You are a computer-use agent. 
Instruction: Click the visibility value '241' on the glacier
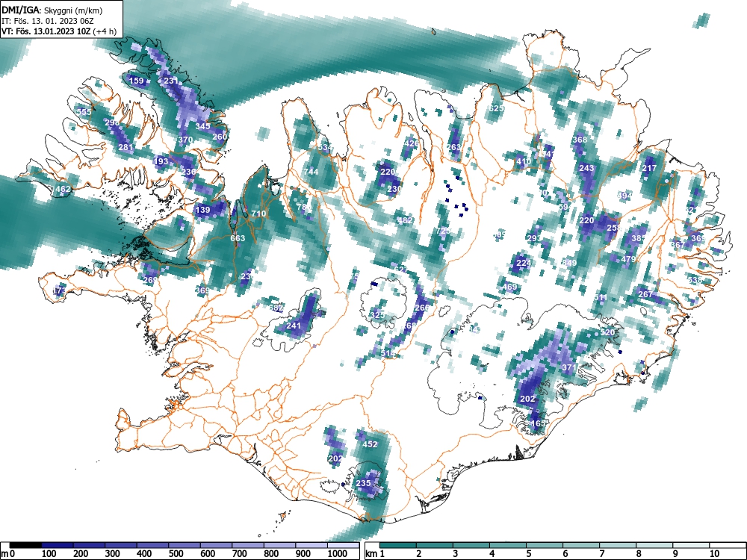click(294, 326)
